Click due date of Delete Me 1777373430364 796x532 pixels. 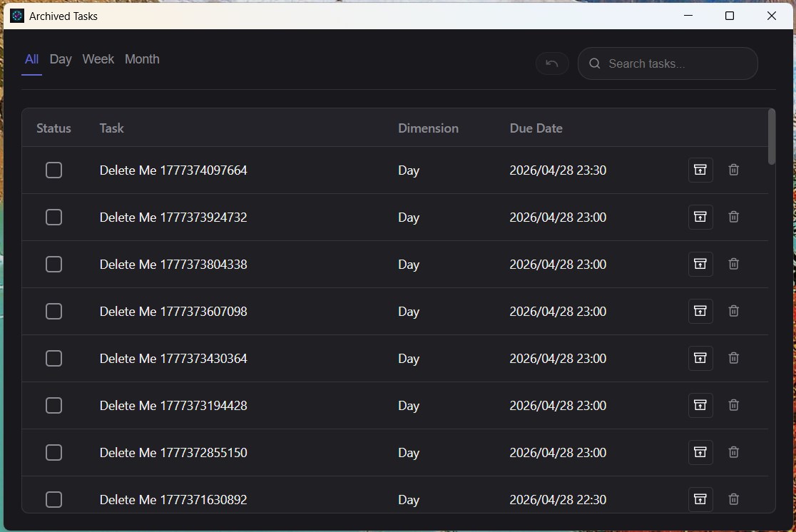pyautogui.click(x=558, y=359)
